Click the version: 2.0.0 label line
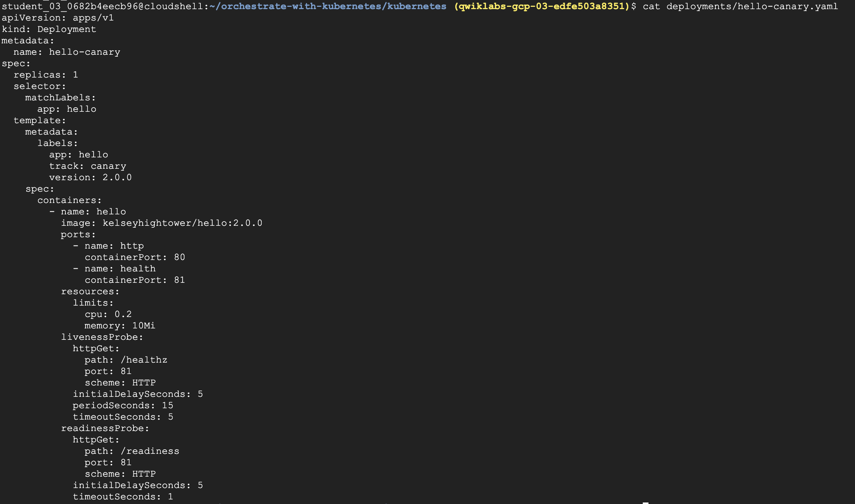 point(90,178)
